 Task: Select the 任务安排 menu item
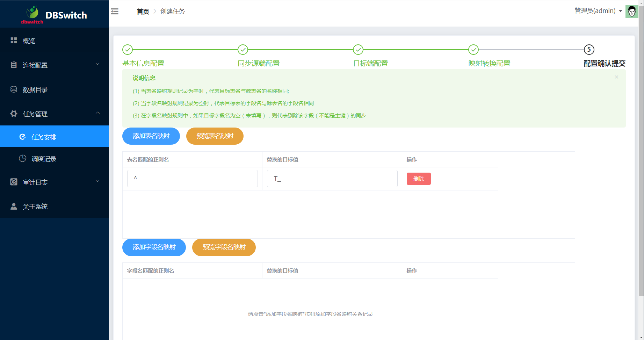click(44, 137)
